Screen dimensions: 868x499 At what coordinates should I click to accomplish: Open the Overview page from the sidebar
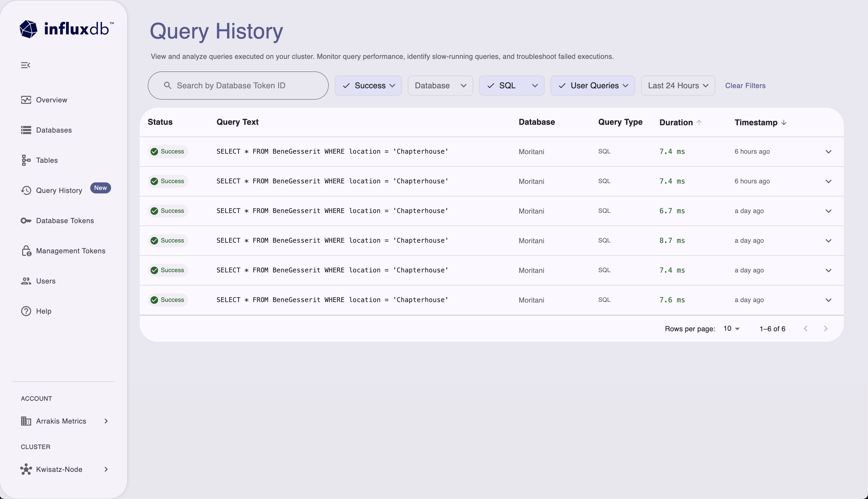51,100
